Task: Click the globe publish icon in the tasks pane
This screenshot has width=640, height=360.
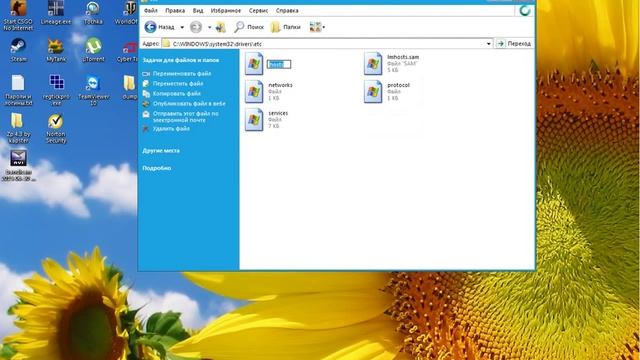Action: coord(146,104)
